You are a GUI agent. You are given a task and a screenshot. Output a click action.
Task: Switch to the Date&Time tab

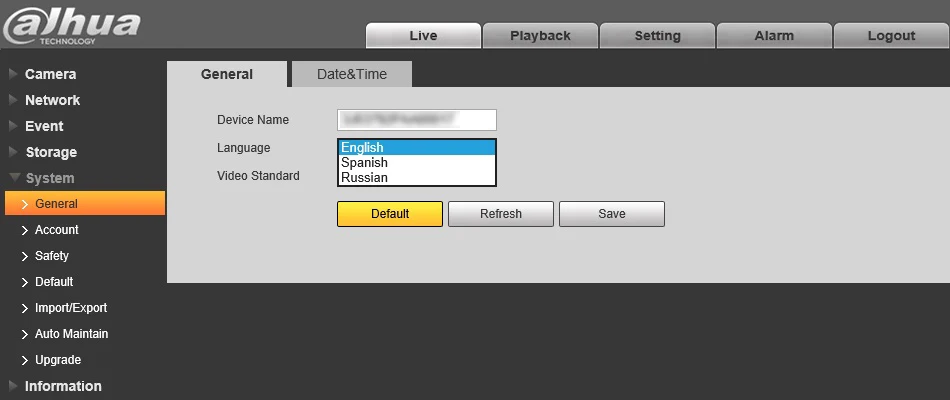click(352, 74)
